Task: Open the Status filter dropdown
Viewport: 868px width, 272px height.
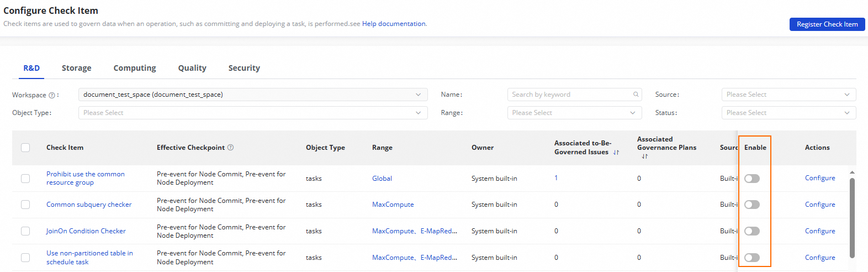Action: click(x=788, y=113)
